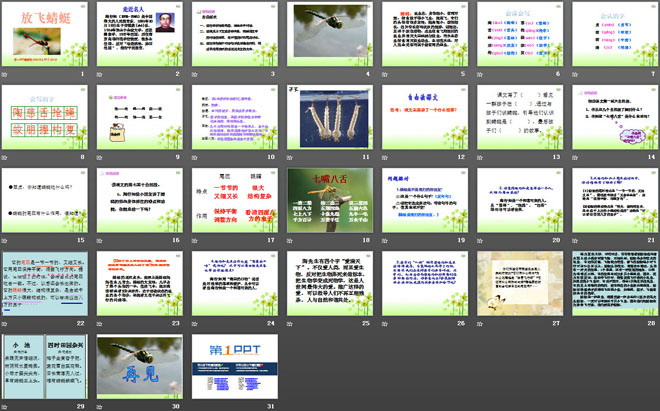The height and width of the screenshot is (411, 660).
Task: Open slide 27 with the vintage paper image
Action: [x=517, y=287]
